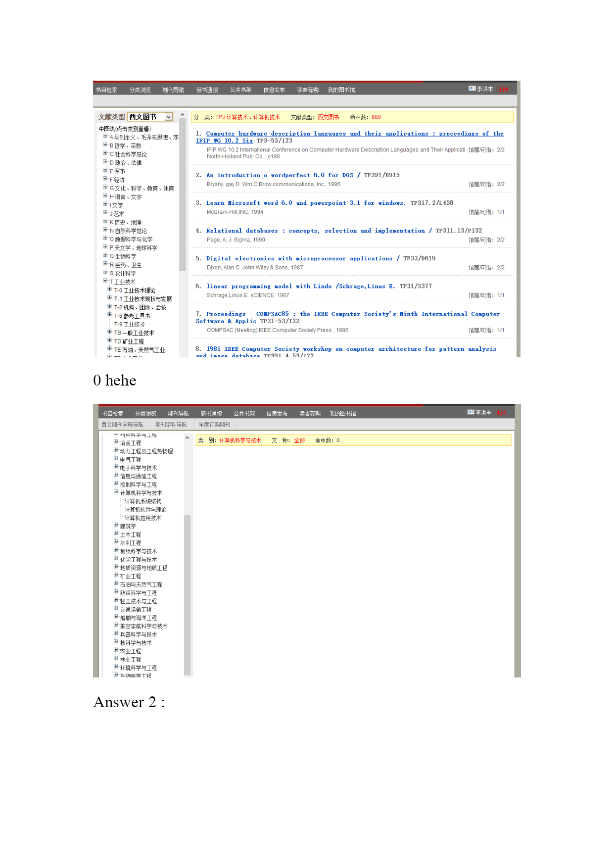
Task: Open 'Learn Microsoft word 6.0 and powerpoint' link
Action: [306, 203]
